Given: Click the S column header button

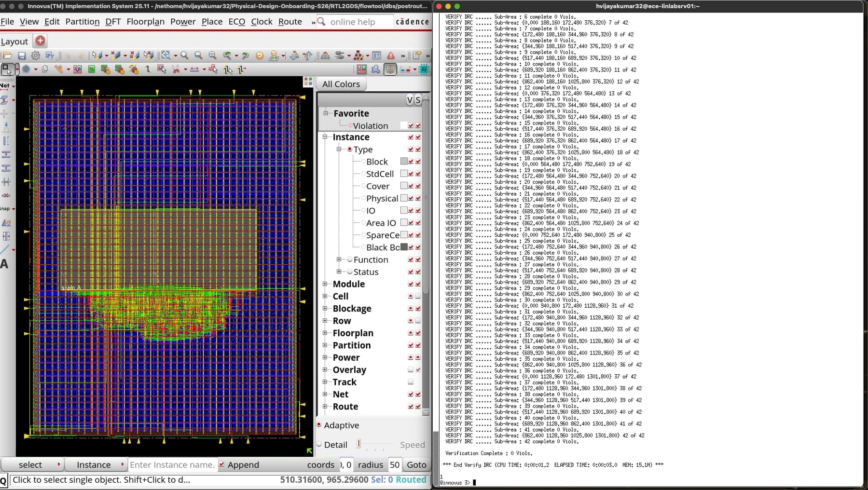Looking at the screenshot, I should click(x=418, y=100).
